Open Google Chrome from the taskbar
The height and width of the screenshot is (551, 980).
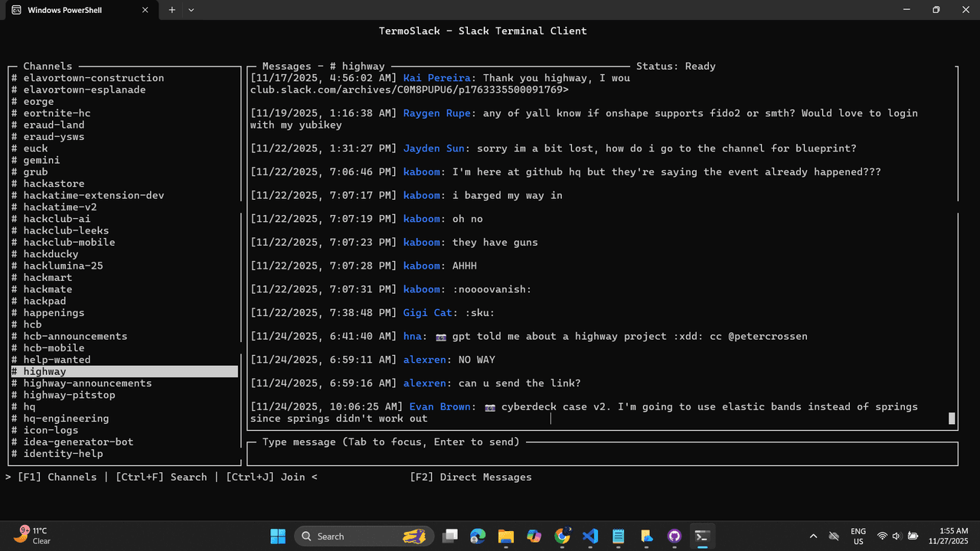click(562, 536)
